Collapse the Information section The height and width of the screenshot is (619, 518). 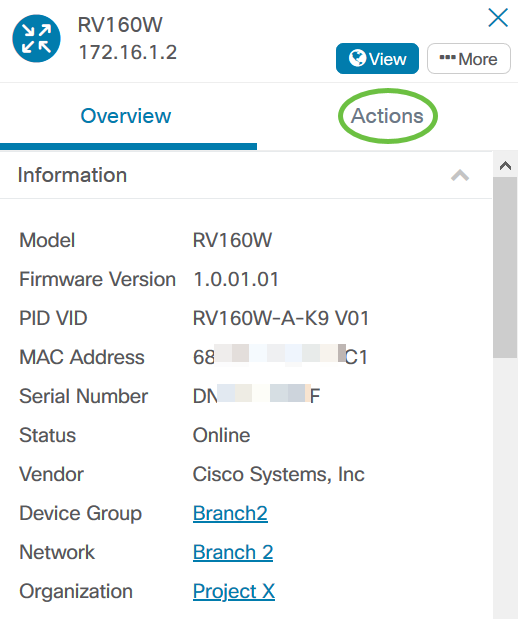pos(460,175)
